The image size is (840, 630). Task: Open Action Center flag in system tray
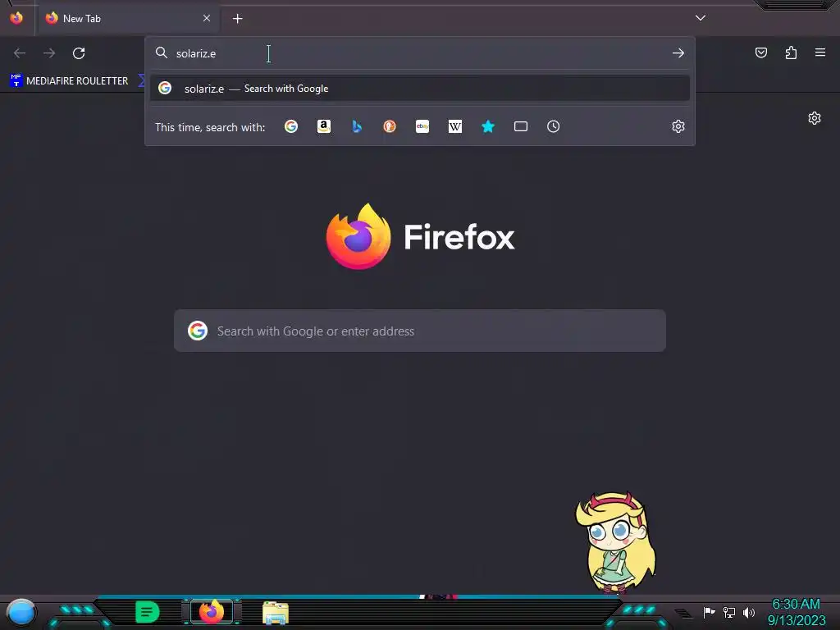tap(709, 612)
